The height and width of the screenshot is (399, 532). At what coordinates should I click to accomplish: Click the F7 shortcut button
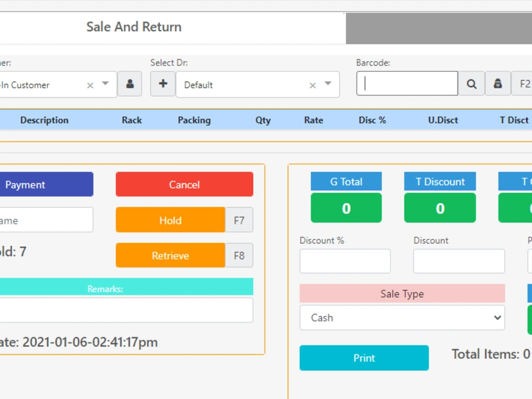point(239,220)
